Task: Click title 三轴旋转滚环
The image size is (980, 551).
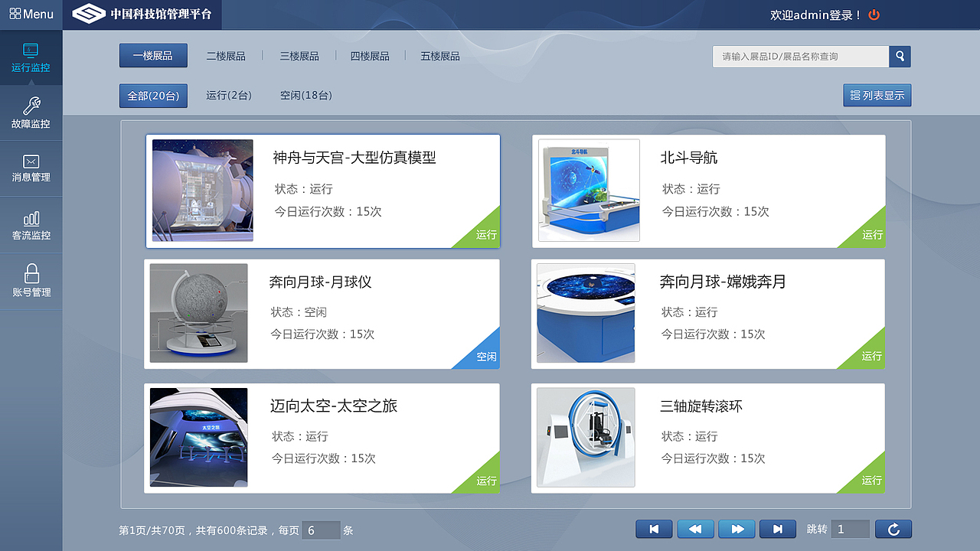Action: 701,406
